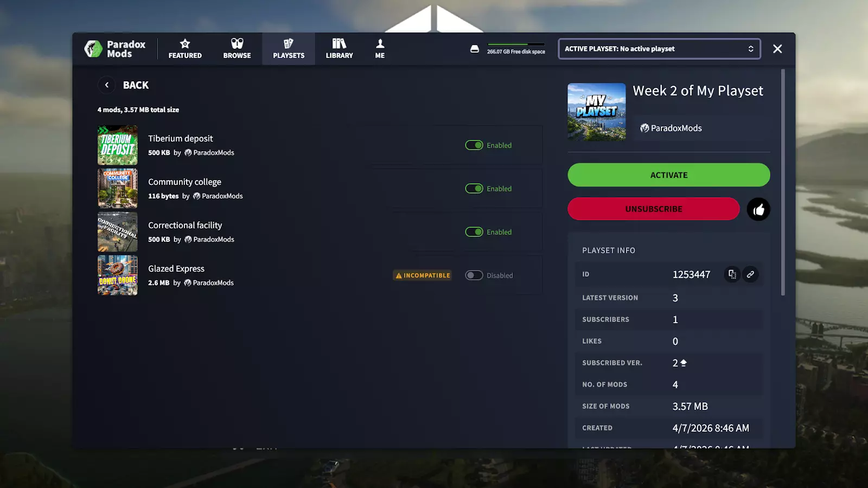The width and height of the screenshot is (868, 488).
Task: Click the disk drive icon
Action: pyautogui.click(x=475, y=49)
